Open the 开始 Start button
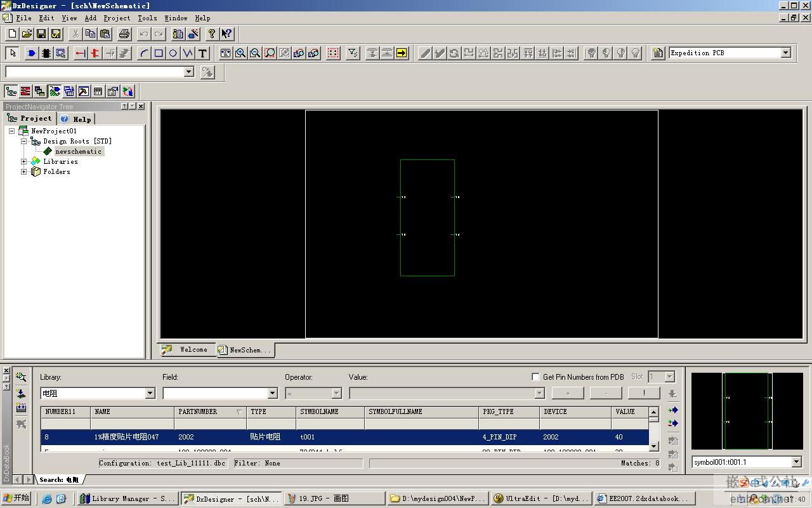812x508 pixels. (x=16, y=498)
